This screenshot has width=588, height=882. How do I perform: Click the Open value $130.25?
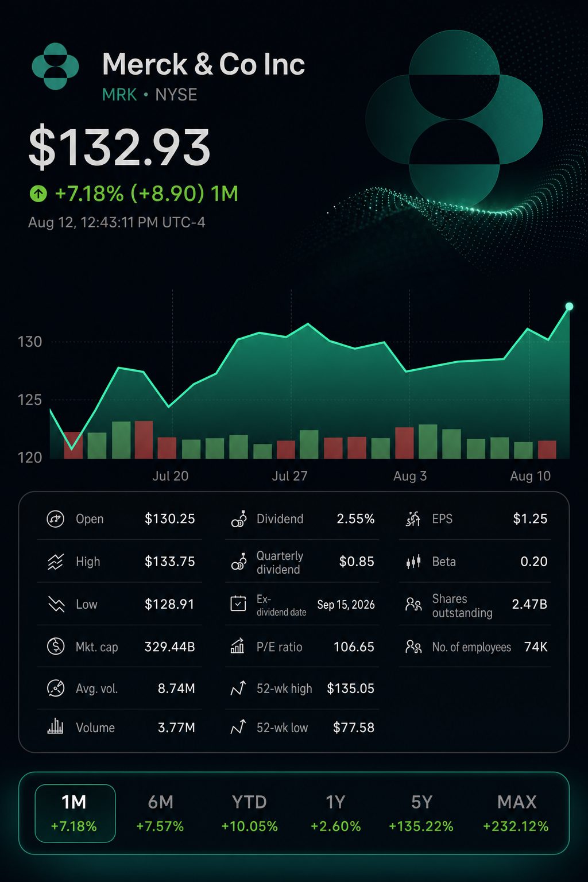tap(170, 519)
